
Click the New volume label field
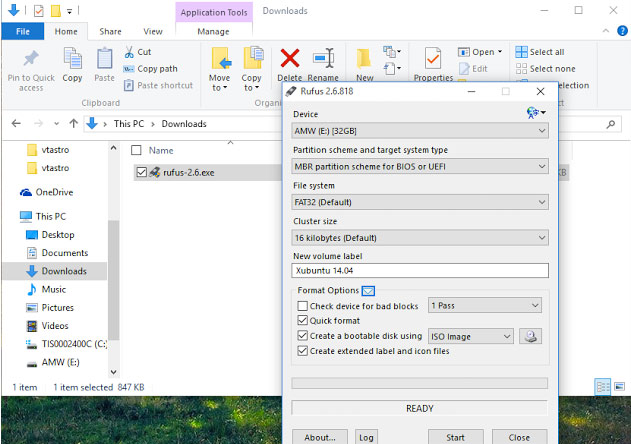tap(420, 271)
